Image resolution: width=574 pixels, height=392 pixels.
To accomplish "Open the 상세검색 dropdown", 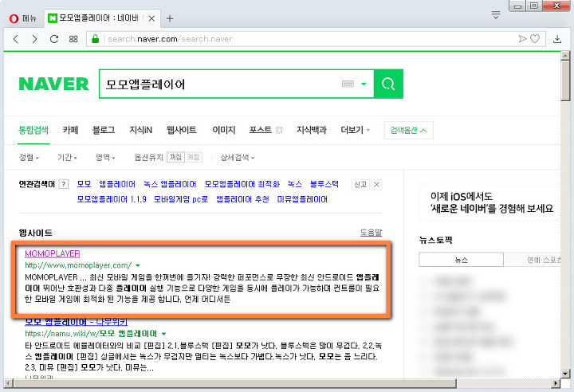I will pos(238,158).
